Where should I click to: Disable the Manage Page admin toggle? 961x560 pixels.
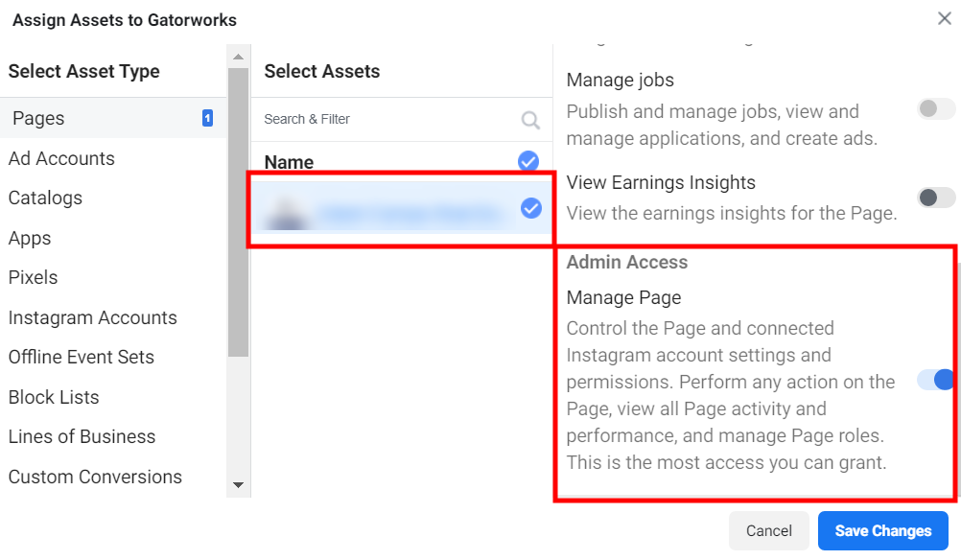[935, 380]
